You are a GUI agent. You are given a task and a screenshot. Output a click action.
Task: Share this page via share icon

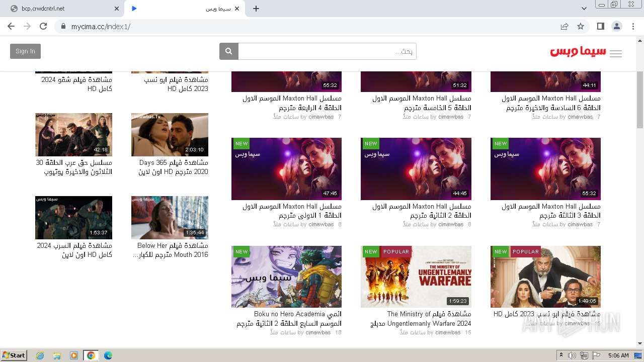[x=565, y=26]
